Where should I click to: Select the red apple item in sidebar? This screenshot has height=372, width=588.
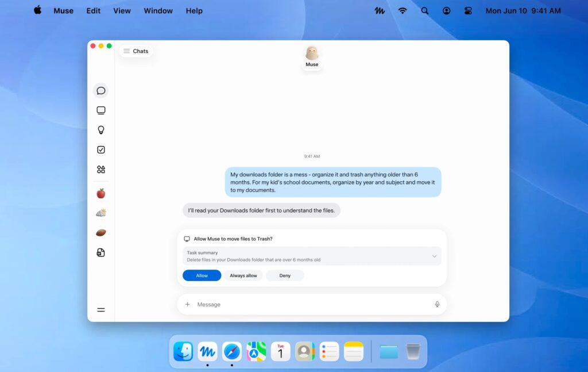pos(101,193)
